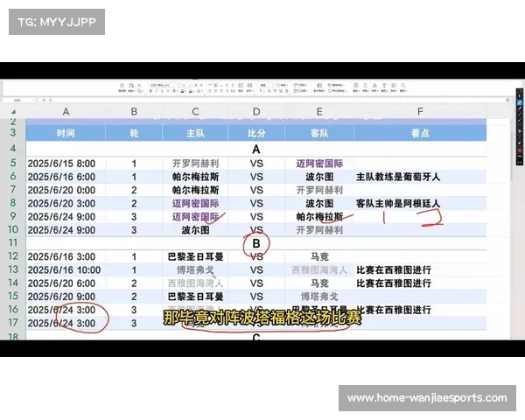Select the 开罗阿赫利 cell in row 5
The height and width of the screenshot is (420, 525).
point(195,164)
